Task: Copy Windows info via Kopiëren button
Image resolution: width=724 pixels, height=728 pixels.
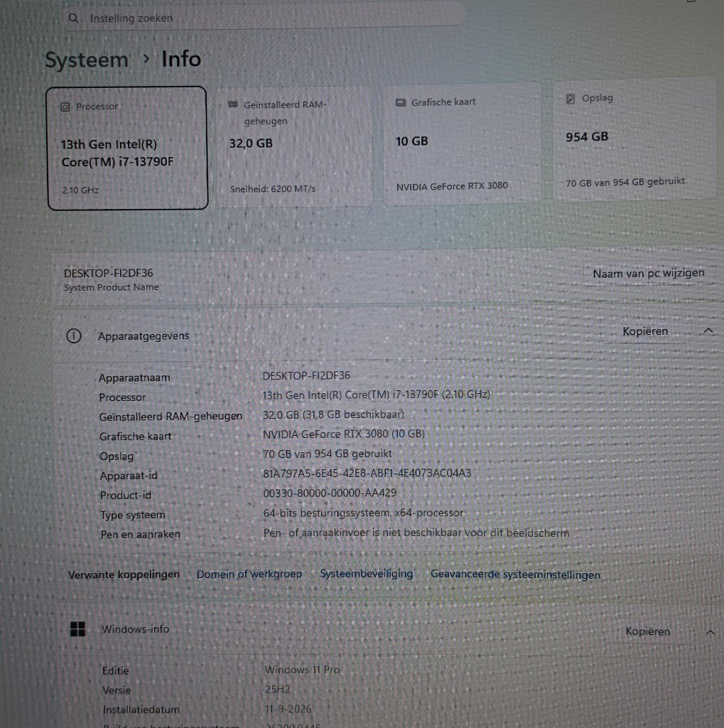Action: [647, 631]
